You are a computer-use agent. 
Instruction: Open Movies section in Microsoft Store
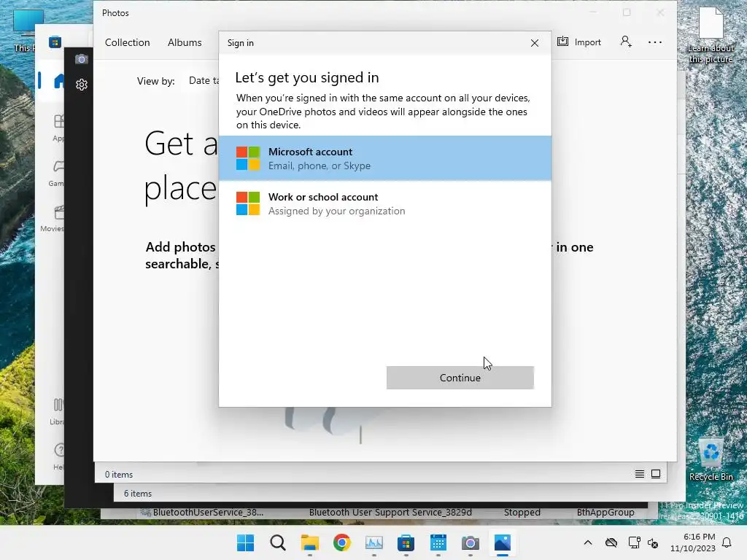coord(53,219)
